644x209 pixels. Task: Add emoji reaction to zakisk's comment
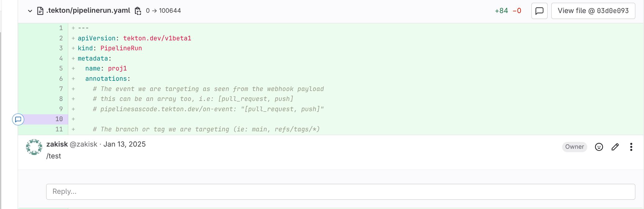599,147
